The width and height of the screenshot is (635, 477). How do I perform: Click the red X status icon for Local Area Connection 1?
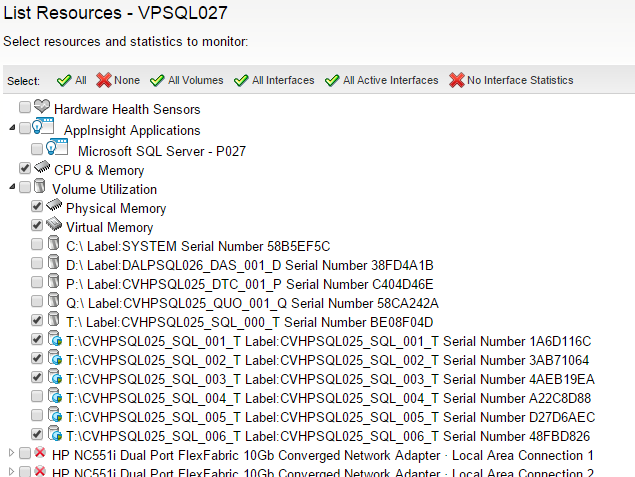[40, 452]
